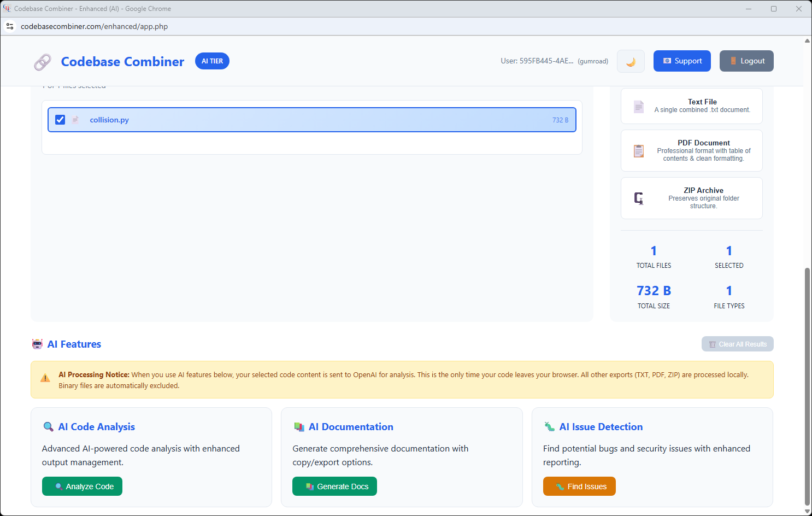Click the 732 B size in collision.py row
The width and height of the screenshot is (812, 516).
point(560,120)
